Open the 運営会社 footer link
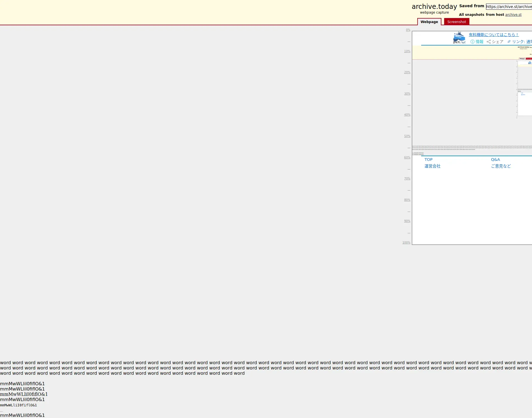The height and width of the screenshot is (418, 532). 432,166
